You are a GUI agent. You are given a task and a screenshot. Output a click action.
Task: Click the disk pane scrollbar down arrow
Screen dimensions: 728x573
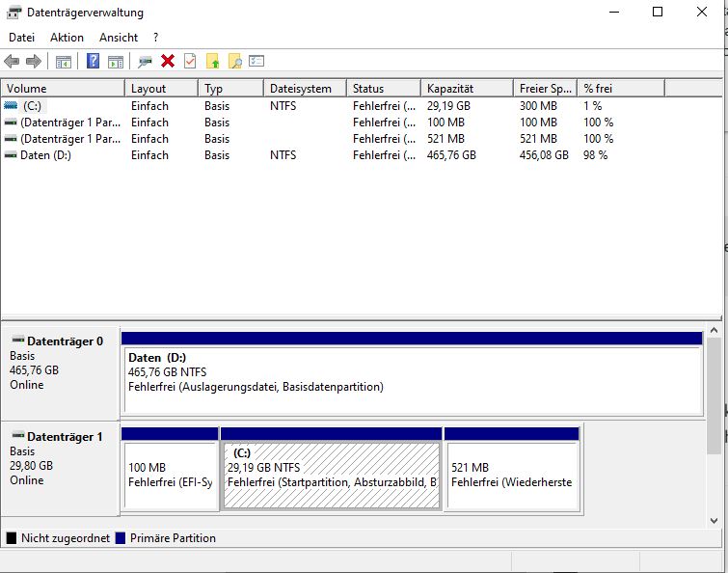(x=715, y=521)
